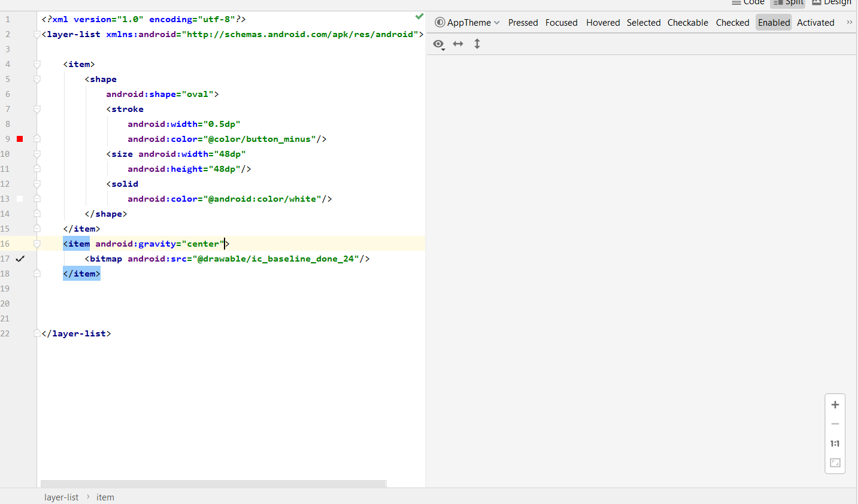Collapse the stroke tag fold on line 7
The height and width of the screenshot is (504, 858).
pos(37,109)
